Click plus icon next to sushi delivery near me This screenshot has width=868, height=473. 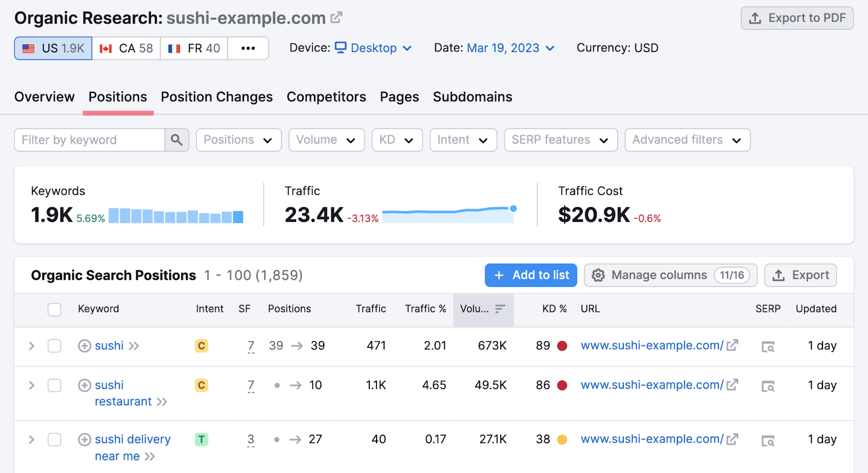click(x=85, y=439)
